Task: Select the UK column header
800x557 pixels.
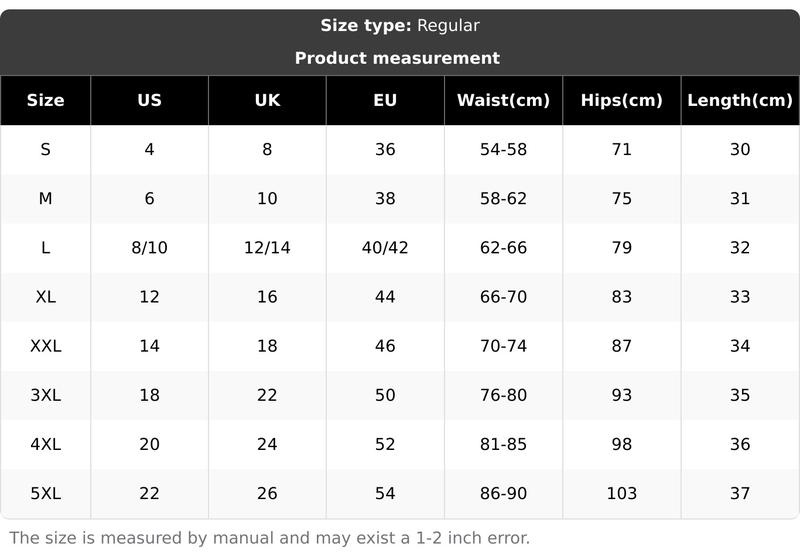Action: pos(267,100)
